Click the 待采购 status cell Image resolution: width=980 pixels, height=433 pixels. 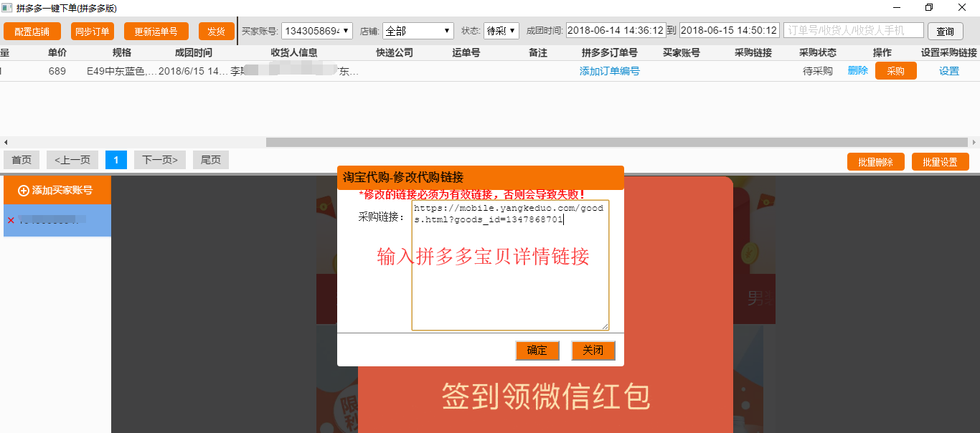tap(818, 71)
